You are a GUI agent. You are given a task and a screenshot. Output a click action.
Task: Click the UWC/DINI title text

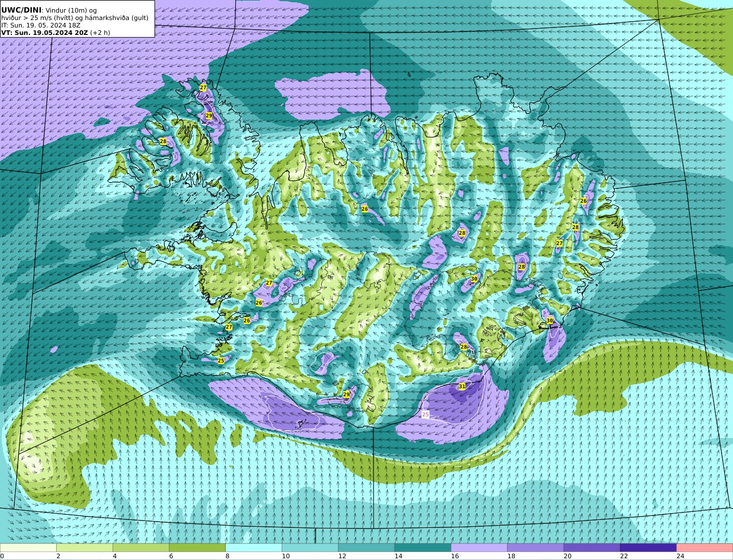(21, 10)
